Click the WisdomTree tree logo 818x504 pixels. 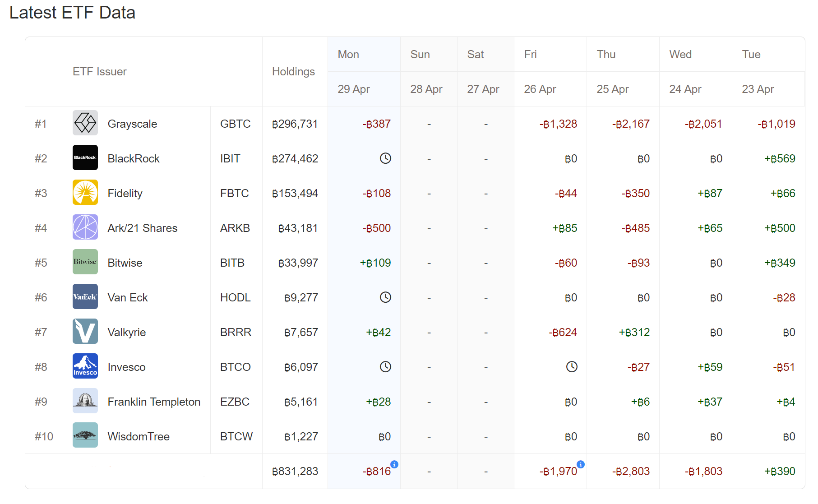(85, 436)
